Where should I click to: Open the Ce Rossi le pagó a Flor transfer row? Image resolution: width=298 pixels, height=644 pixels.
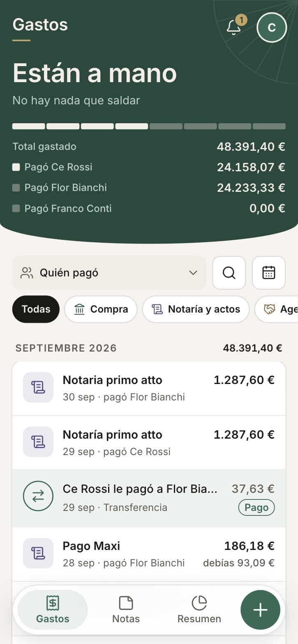149,498
